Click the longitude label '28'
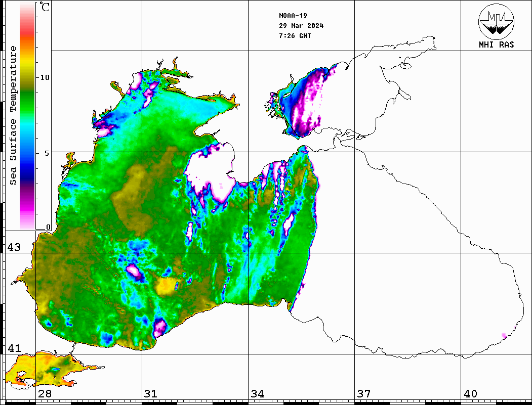The image size is (532, 405). click(45, 393)
